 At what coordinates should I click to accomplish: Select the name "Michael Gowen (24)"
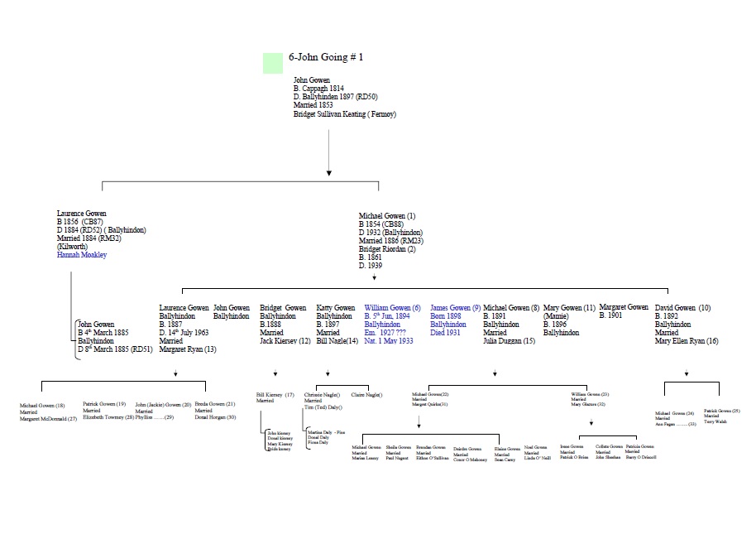tap(674, 413)
